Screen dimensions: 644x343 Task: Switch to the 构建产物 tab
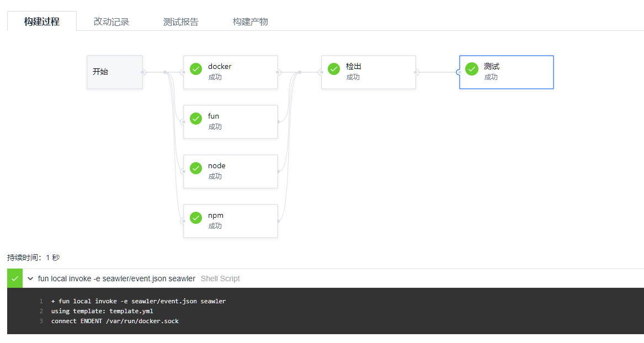pyautogui.click(x=251, y=21)
